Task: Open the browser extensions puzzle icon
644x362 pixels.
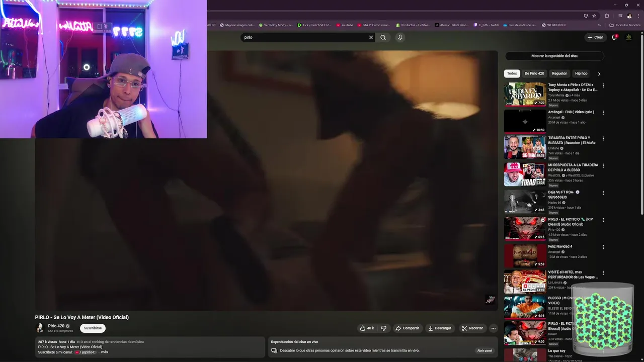Action: (607, 16)
